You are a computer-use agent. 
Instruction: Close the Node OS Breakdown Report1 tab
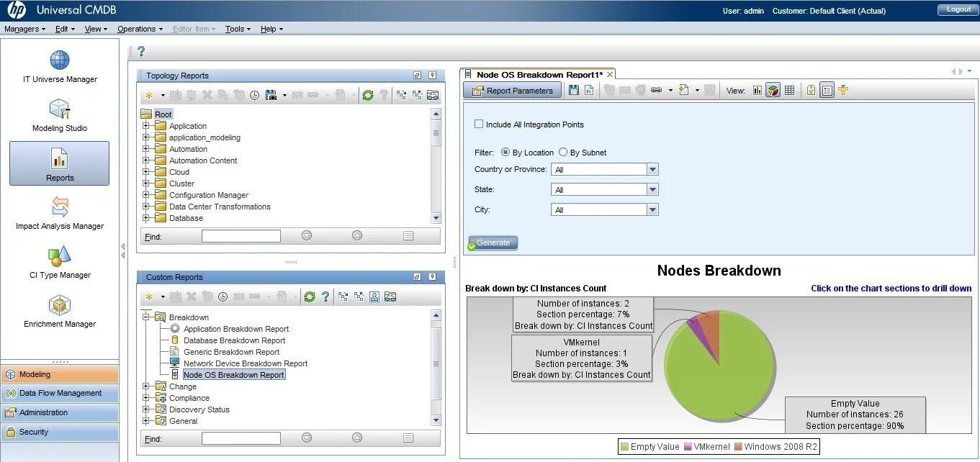[610, 74]
